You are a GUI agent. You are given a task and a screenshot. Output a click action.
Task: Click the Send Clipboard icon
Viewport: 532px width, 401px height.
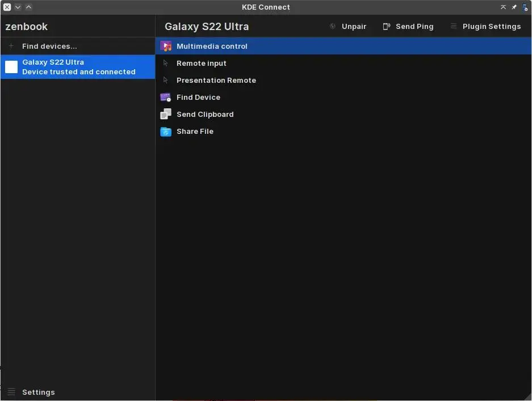coord(166,114)
